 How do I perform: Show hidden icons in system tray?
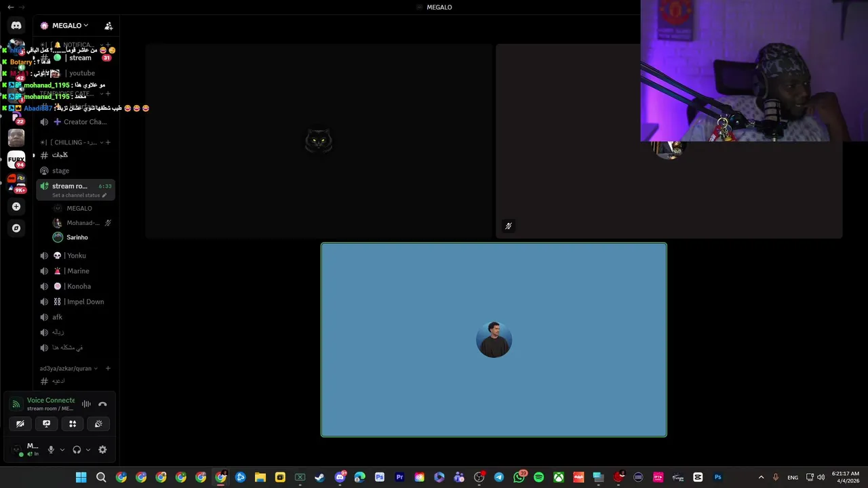[761, 477]
